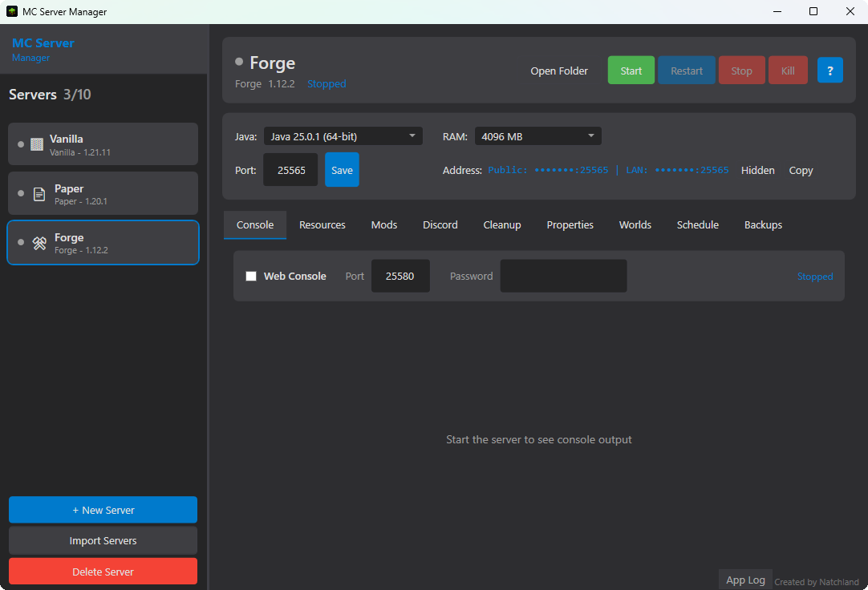Click the Vanilla server status indicator dot
Screen dimensions: 868x590
click(x=19, y=144)
